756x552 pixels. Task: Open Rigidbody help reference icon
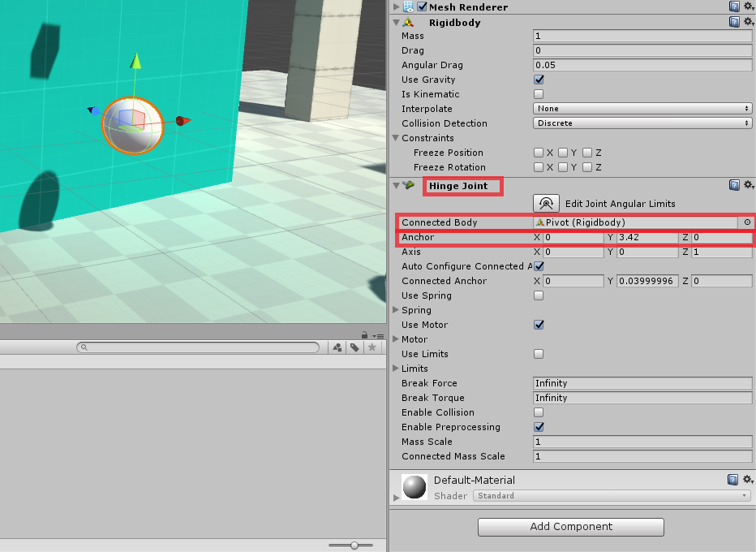click(x=734, y=22)
